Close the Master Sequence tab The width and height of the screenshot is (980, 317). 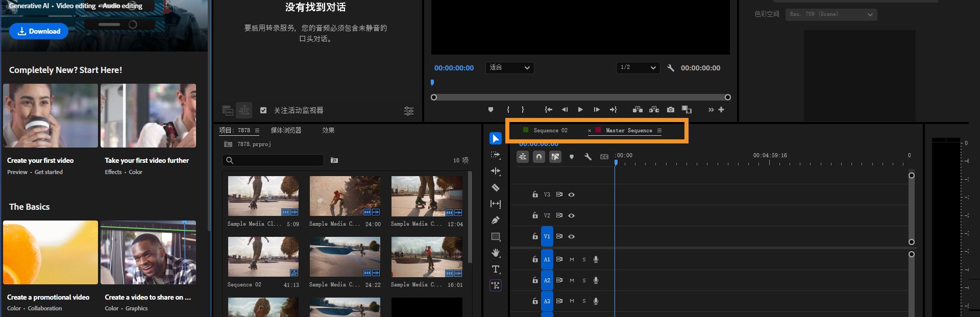[590, 131]
